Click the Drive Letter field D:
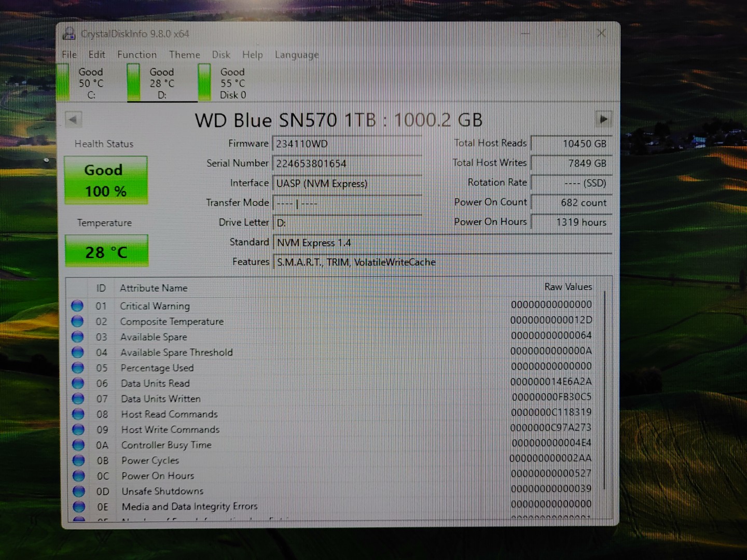This screenshot has height=560, width=747. coord(347,222)
